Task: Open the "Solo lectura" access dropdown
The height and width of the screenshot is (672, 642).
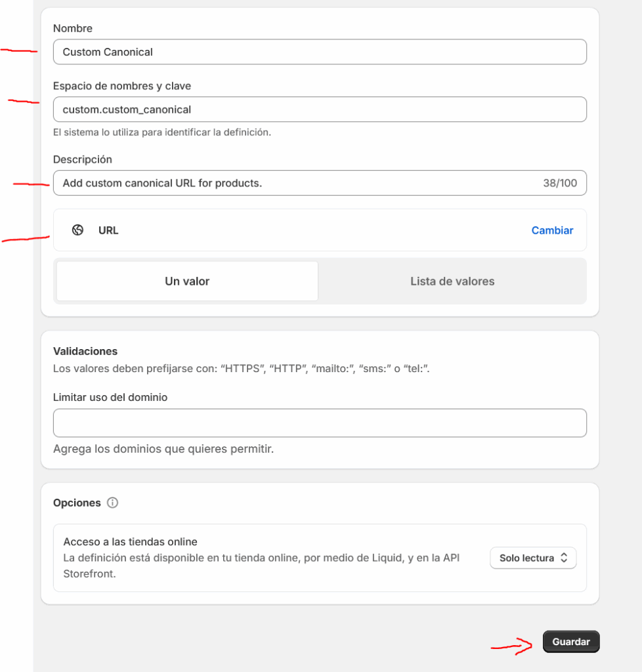Action: (533, 558)
